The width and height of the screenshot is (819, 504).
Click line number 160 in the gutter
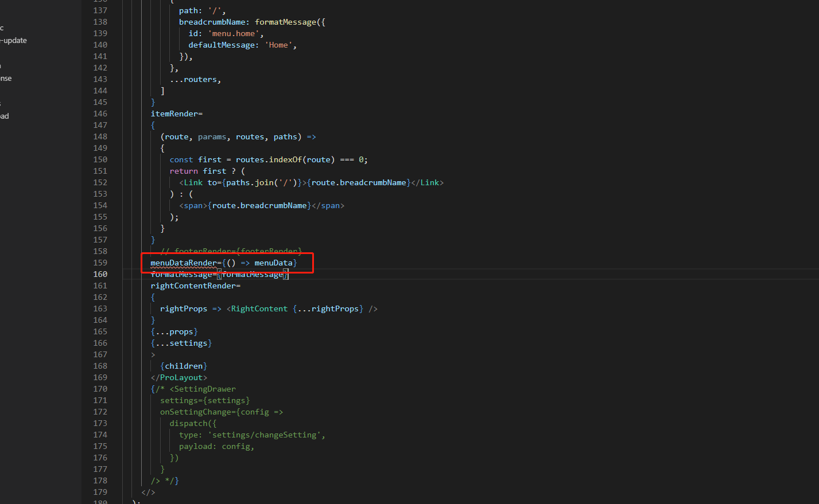[100, 274]
